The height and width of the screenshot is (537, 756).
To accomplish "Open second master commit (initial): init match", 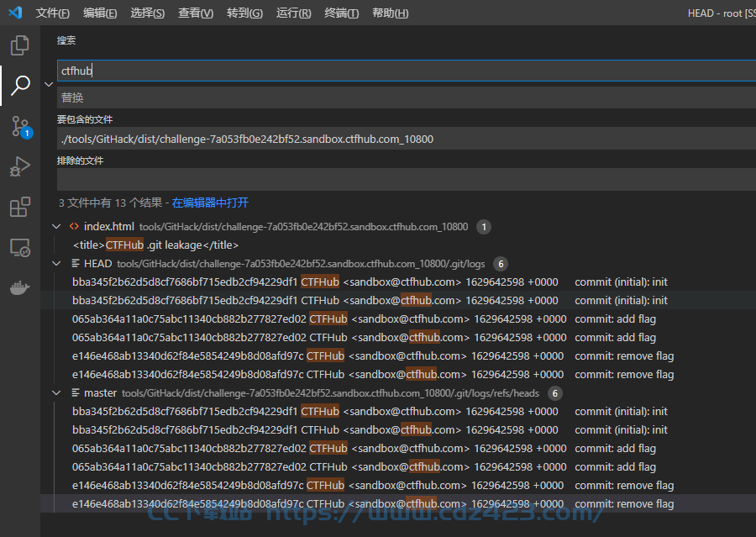I will pyautogui.click(x=398, y=429).
